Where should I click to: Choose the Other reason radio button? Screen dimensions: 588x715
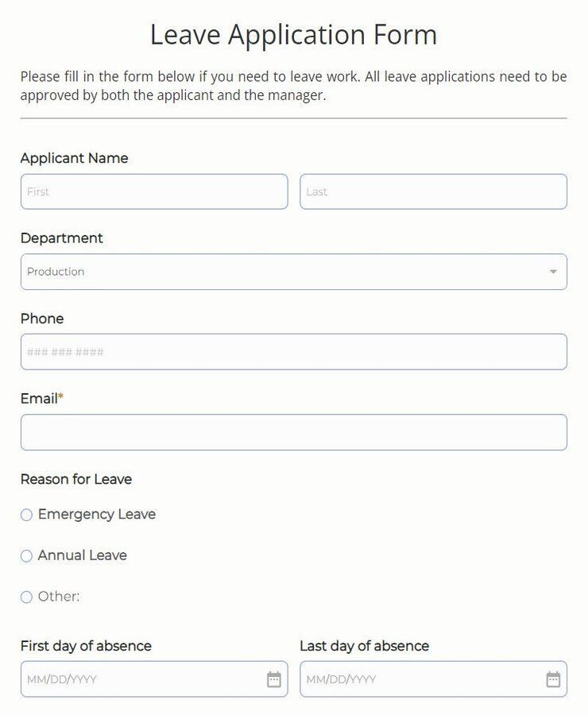[x=25, y=597]
